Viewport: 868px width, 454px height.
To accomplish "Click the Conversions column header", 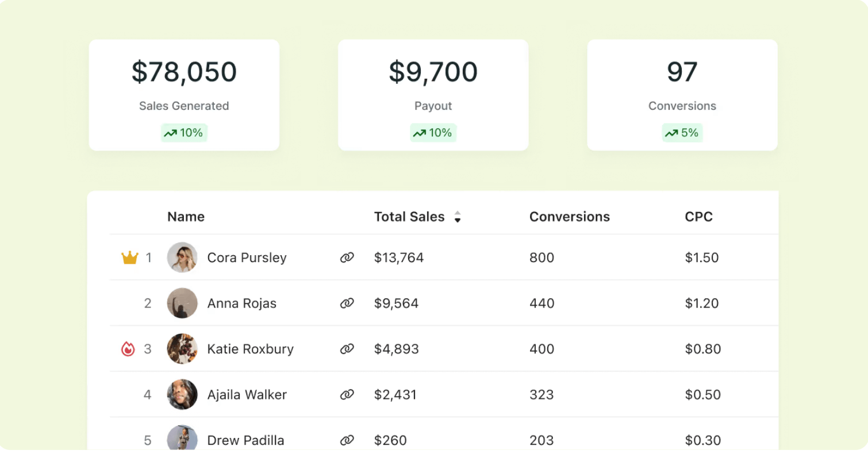I will [569, 217].
